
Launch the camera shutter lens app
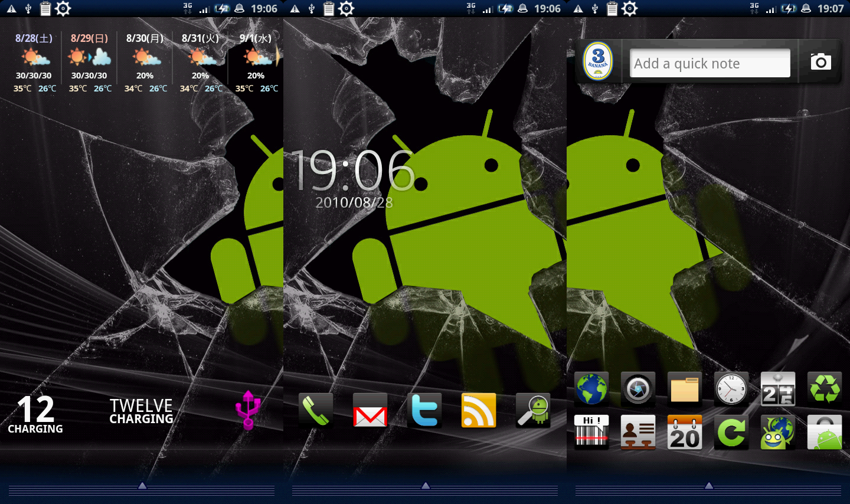637,389
